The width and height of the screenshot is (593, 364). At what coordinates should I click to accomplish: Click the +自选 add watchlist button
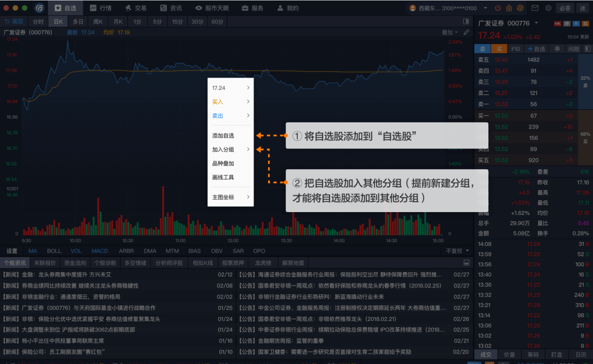pyautogui.click(x=537, y=49)
